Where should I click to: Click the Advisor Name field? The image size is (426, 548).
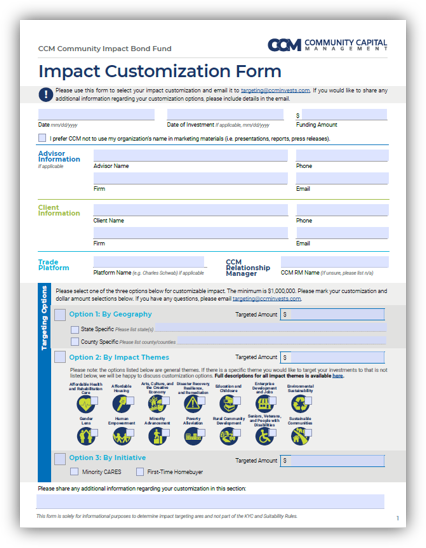point(190,156)
